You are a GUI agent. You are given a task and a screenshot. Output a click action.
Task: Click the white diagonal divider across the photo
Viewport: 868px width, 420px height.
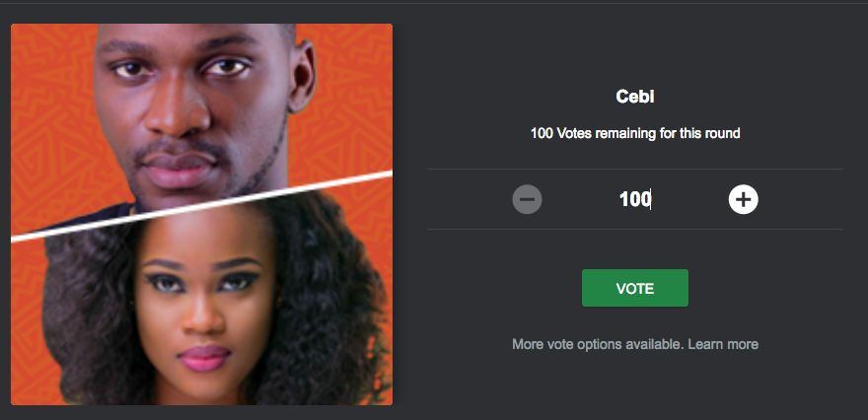[201, 206]
